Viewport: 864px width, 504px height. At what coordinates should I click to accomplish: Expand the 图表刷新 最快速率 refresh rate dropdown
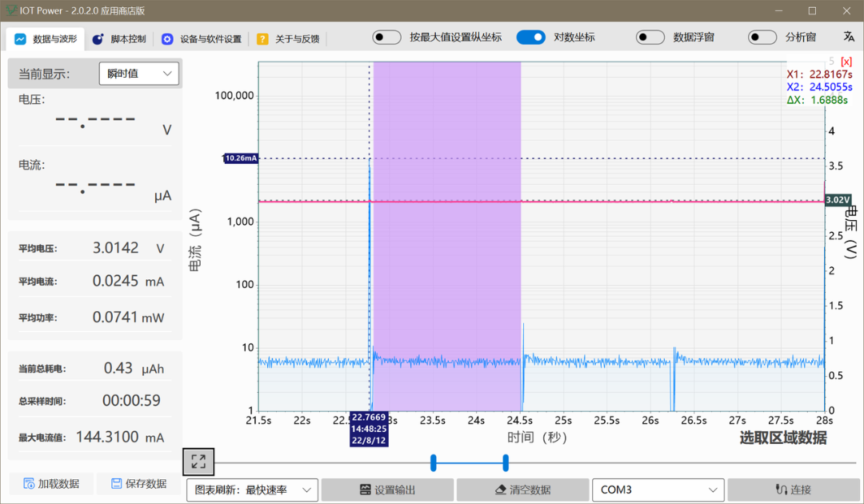251,490
